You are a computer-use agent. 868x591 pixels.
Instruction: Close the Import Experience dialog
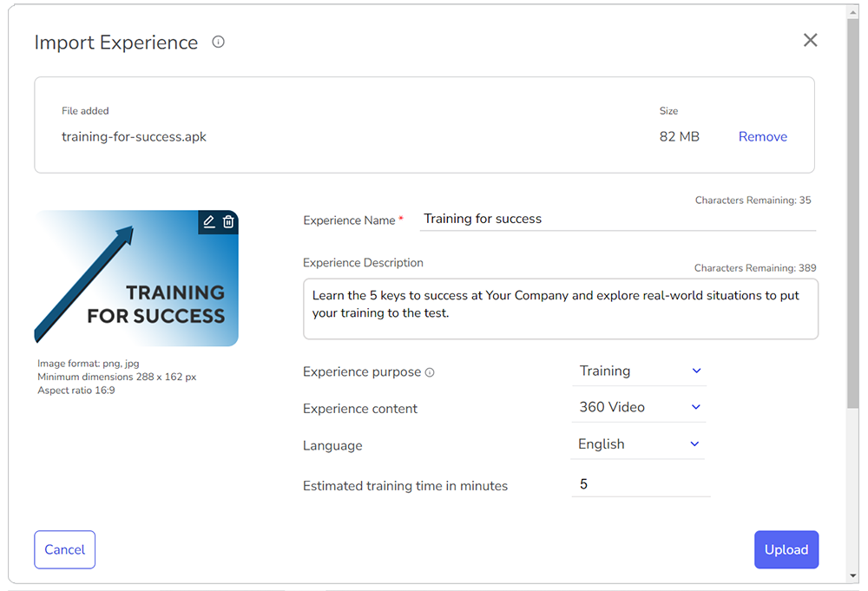point(810,40)
